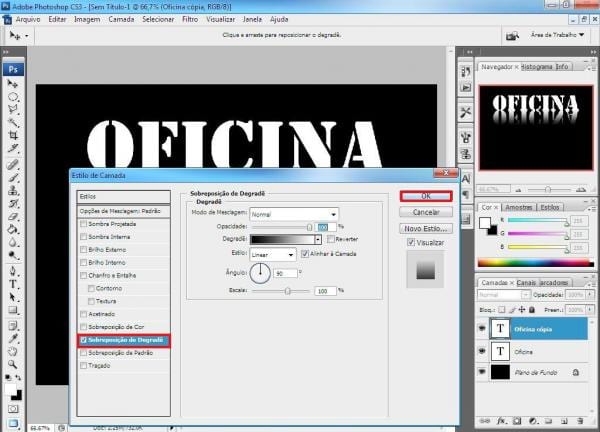
Task: Click the Escala slider handle
Action: (x=287, y=291)
